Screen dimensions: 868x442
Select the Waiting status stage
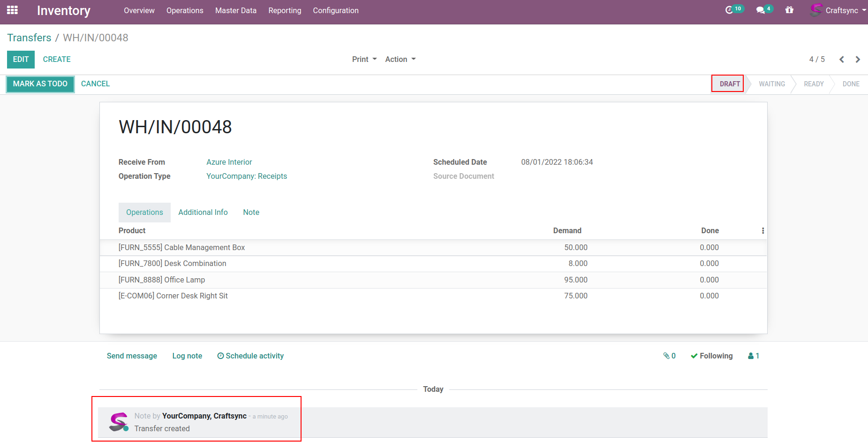click(x=771, y=84)
